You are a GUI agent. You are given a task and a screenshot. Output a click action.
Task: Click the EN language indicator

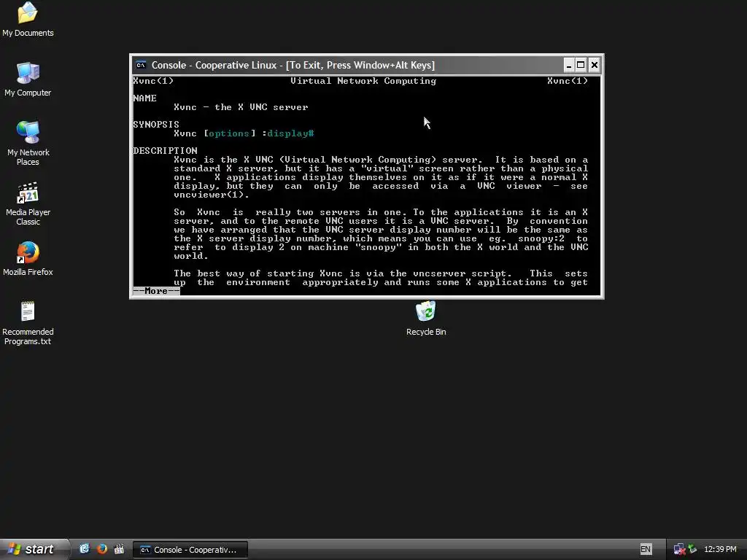[x=646, y=549]
